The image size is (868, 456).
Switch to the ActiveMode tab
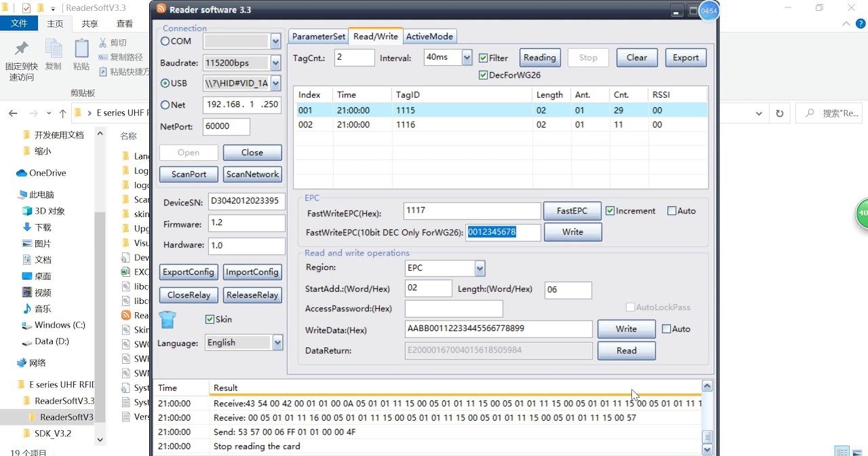[430, 37]
